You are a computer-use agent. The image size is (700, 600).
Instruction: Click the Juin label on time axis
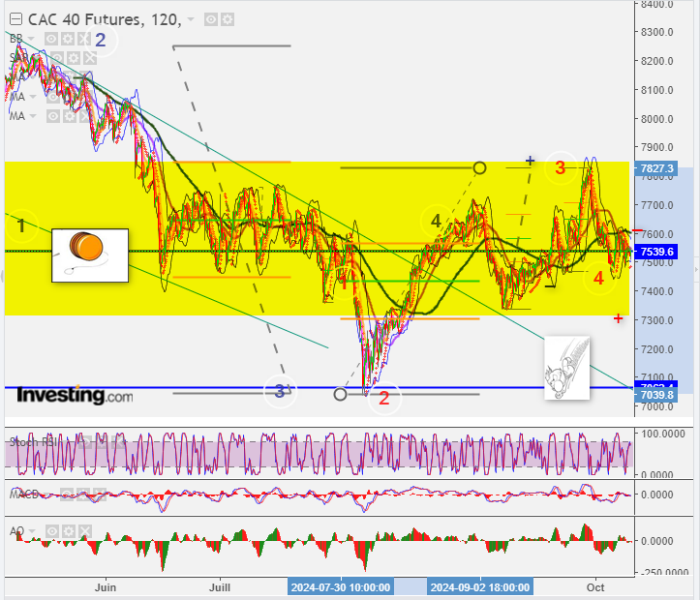pos(106,587)
